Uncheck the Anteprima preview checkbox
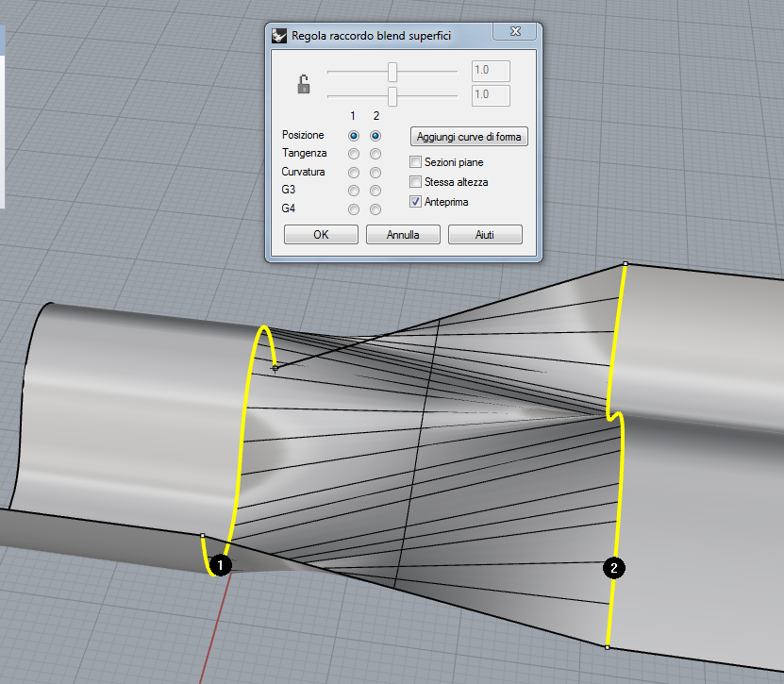Image resolution: width=784 pixels, height=684 pixels. click(415, 201)
